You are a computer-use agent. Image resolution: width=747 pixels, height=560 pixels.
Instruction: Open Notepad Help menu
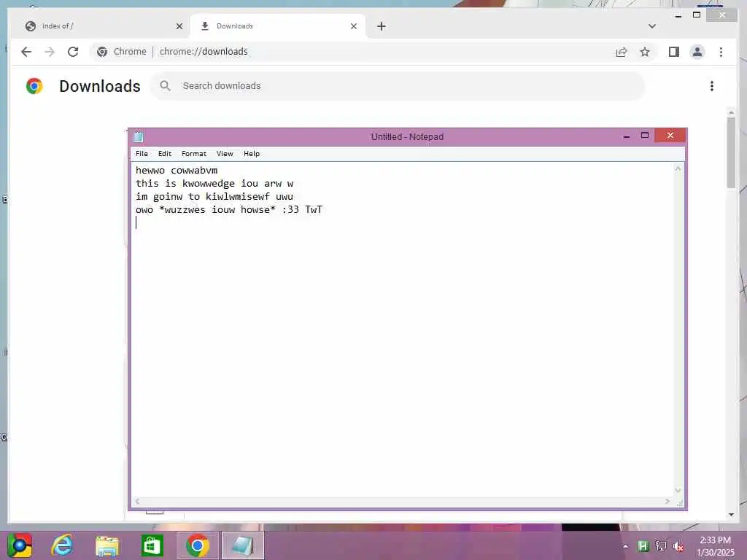click(x=252, y=154)
